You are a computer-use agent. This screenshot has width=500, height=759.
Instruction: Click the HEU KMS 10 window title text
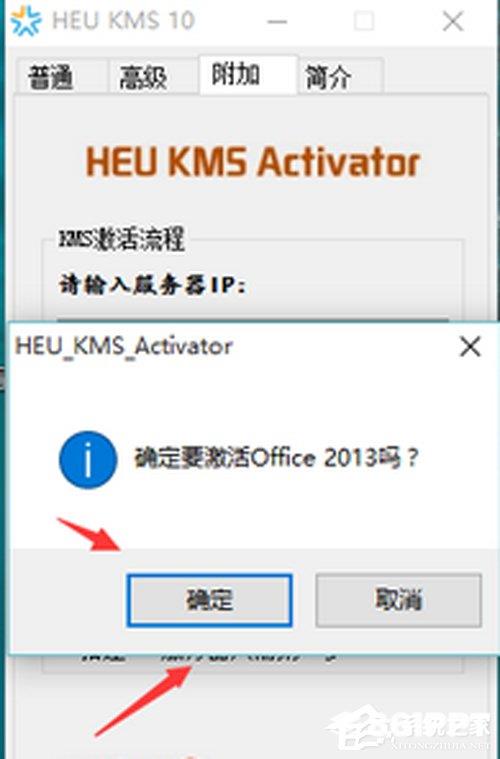click(x=123, y=20)
